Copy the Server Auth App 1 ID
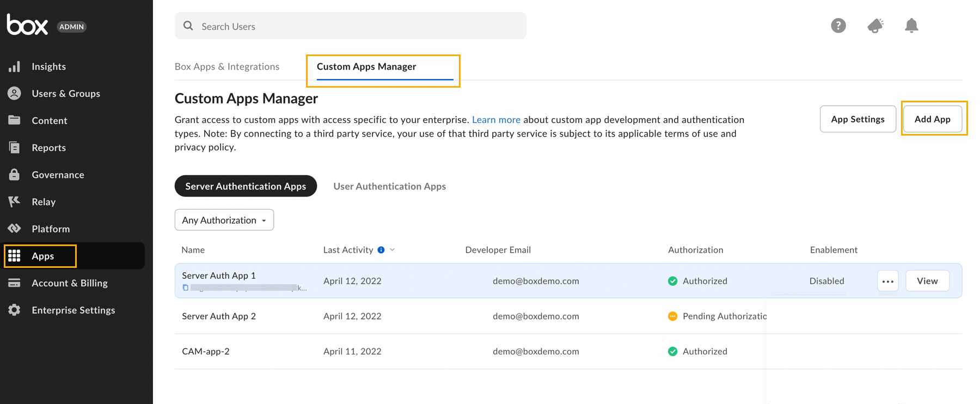Viewport: 980px width, 404px height. click(186, 287)
